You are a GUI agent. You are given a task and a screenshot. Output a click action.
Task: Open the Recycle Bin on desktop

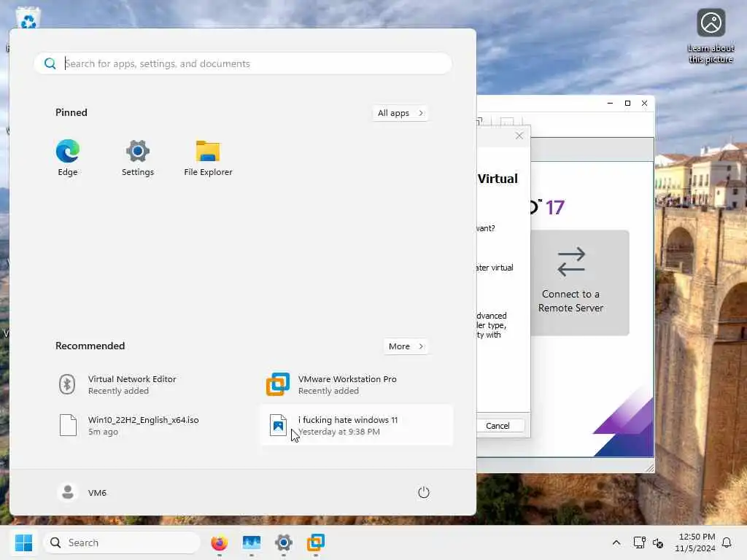(28, 18)
